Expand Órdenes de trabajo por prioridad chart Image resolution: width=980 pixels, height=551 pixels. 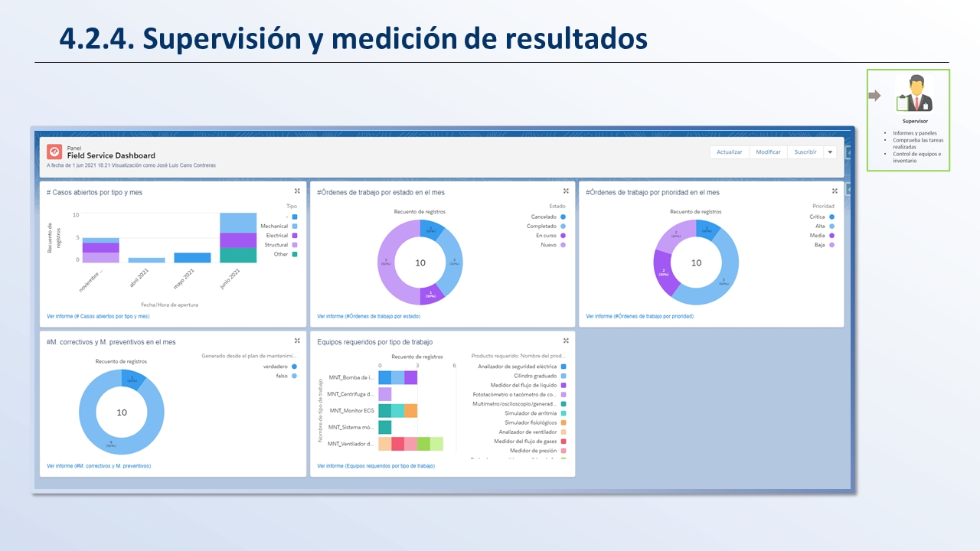click(835, 191)
